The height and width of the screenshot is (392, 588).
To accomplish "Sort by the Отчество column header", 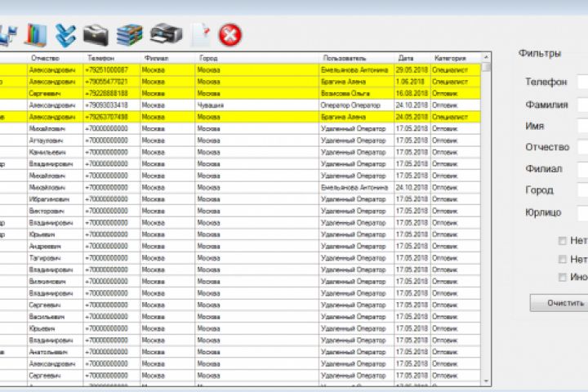I will click(x=46, y=58).
